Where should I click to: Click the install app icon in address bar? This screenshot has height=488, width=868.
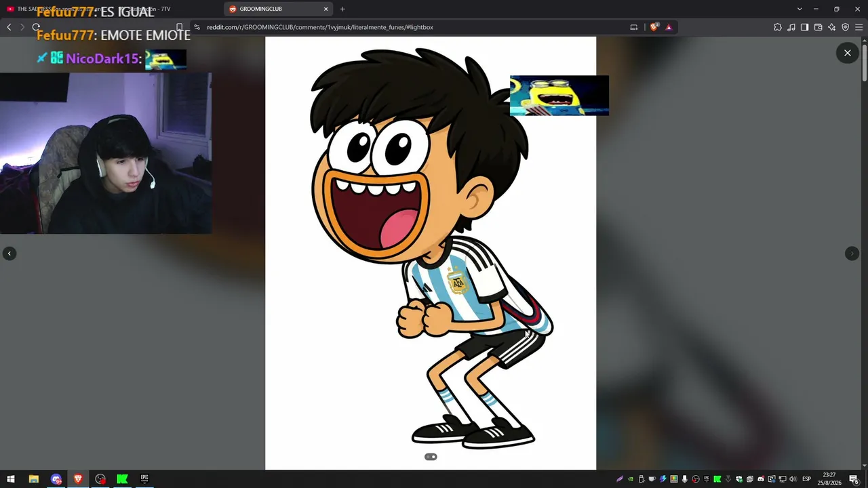point(634,27)
